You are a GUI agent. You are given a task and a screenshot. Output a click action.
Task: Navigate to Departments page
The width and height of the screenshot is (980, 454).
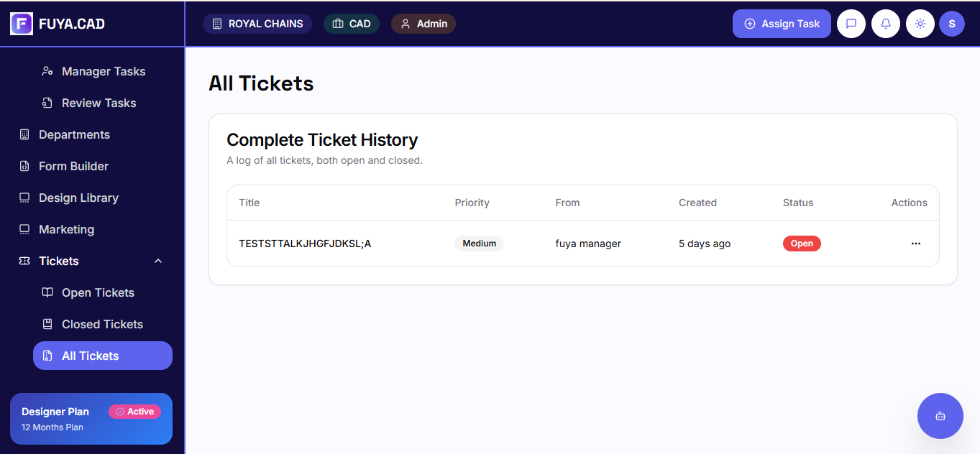74,134
